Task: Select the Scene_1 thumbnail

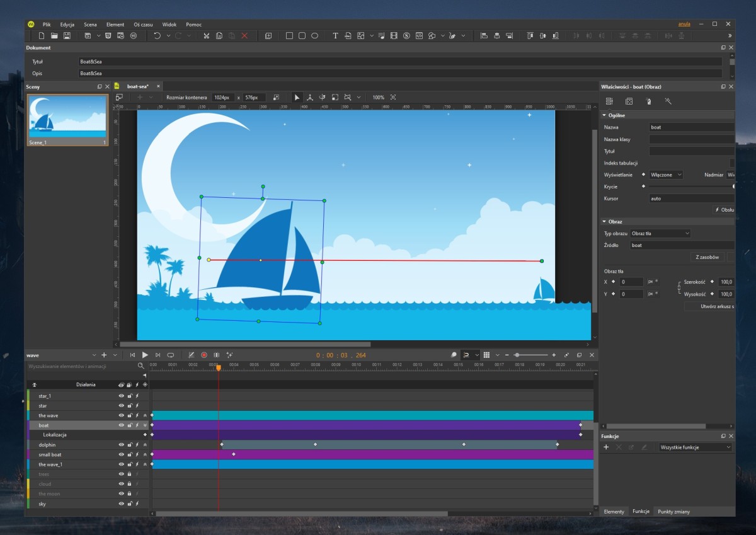Action: coord(67,117)
